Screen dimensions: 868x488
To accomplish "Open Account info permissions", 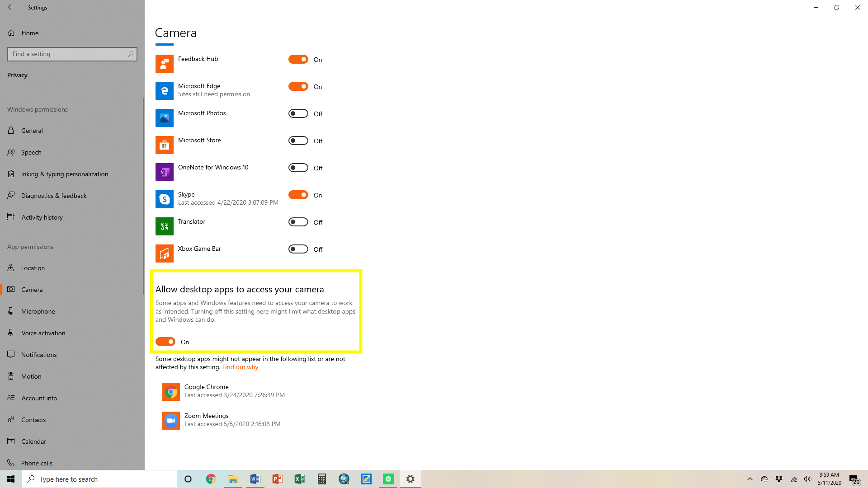I will (72, 398).
